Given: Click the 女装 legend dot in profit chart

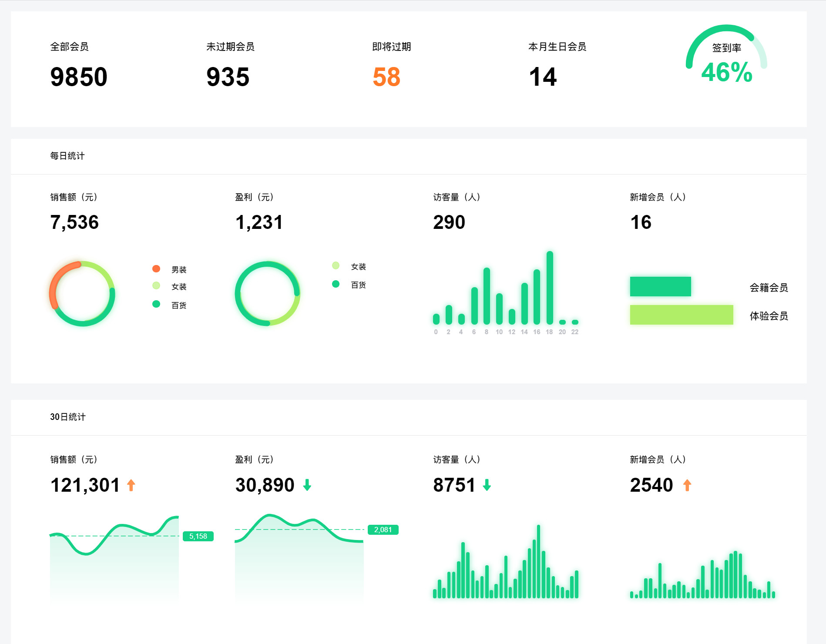Looking at the screenshot, I should tap(336, 265).
